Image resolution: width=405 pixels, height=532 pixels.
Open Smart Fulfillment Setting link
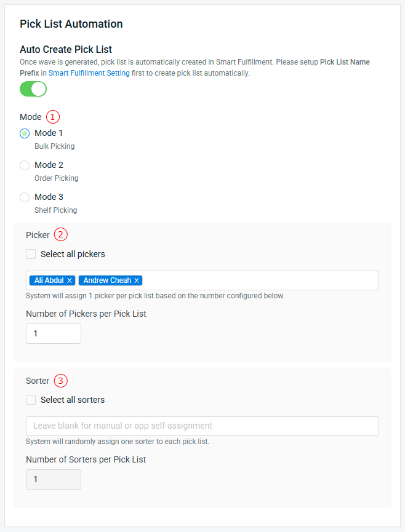pos(89,73)
